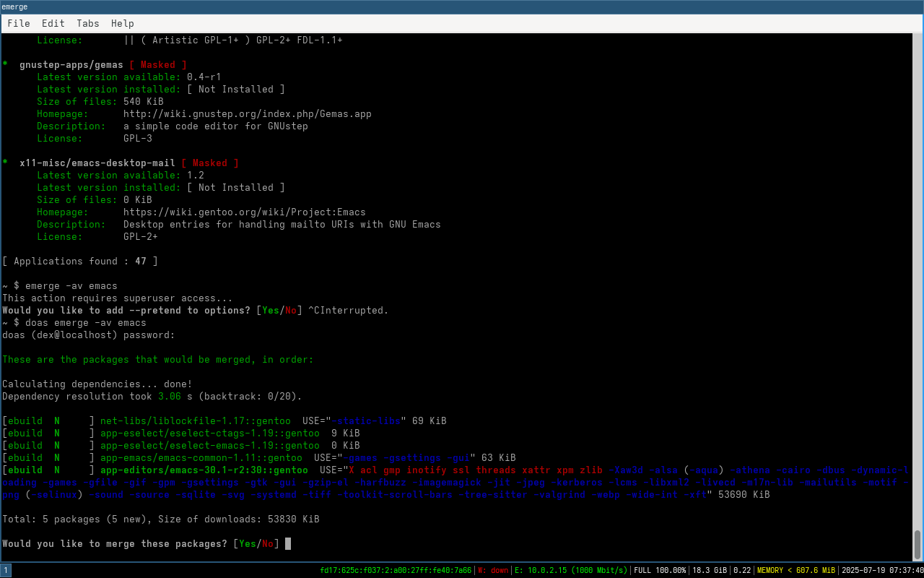Image resolution: width=924 pixels, height=578 pixels.
Task: Click the app-eselect/eselect-emacs-1.19 ebuild entry
Action: 181,445
